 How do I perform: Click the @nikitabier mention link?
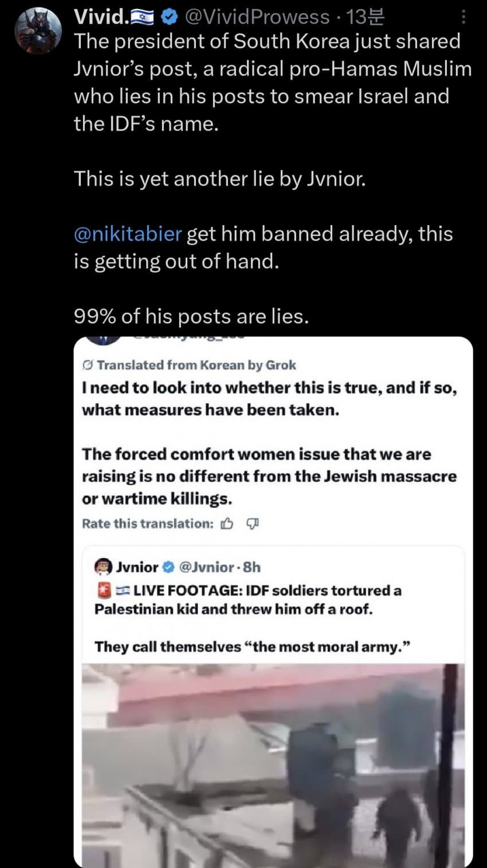click(x=128, y=234)
